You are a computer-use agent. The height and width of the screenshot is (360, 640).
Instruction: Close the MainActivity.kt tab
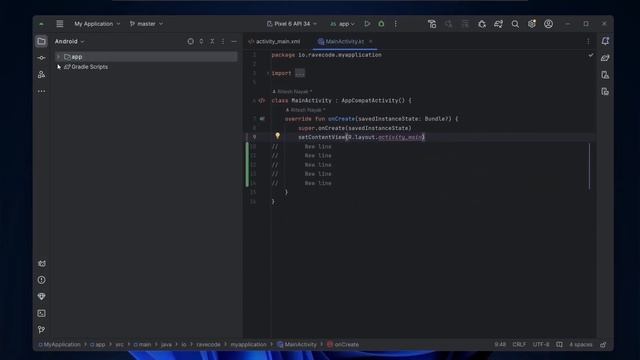(371, 41)
